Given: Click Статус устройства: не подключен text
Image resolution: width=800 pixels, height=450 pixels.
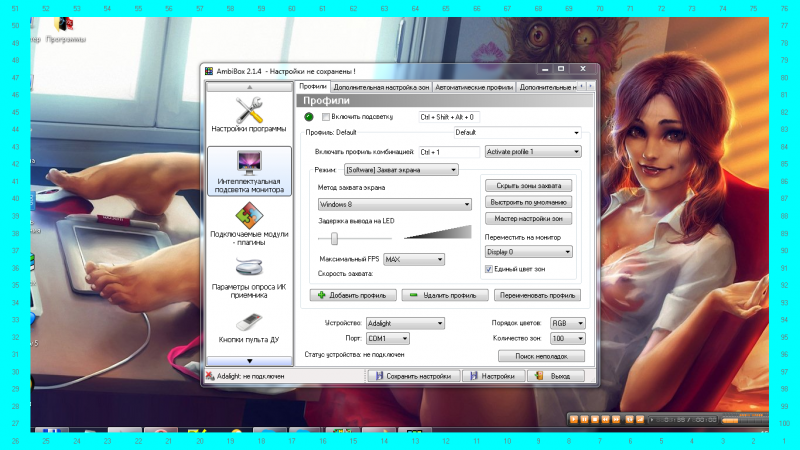Looking at the screenshot, I should (x=355, y=354).
